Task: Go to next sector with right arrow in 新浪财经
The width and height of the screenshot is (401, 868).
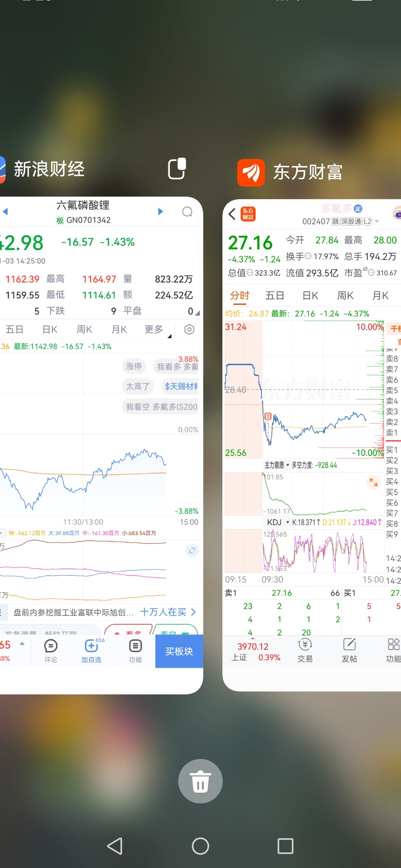Action: point(160,211)
